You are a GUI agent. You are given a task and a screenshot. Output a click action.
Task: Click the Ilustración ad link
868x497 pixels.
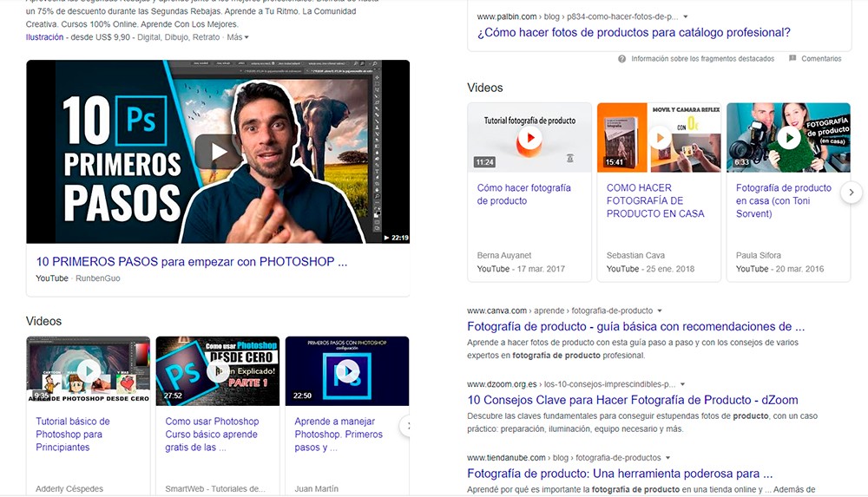[44, 37]
